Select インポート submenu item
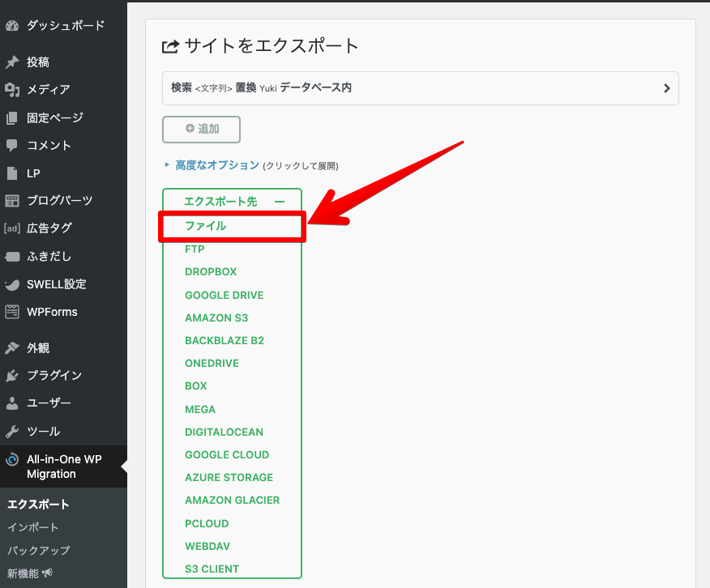The width and height of the screenshot is (710, 588). pos(32,527)
